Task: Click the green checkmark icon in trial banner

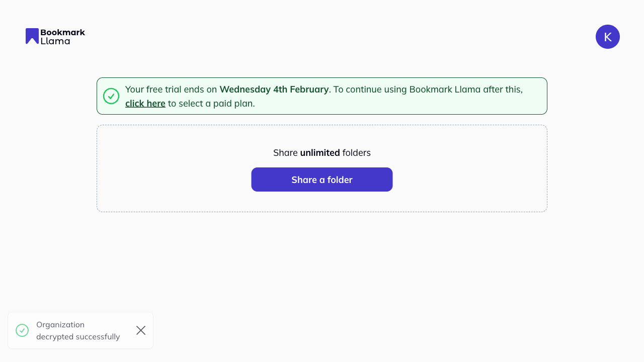Action: pos(111,96)
